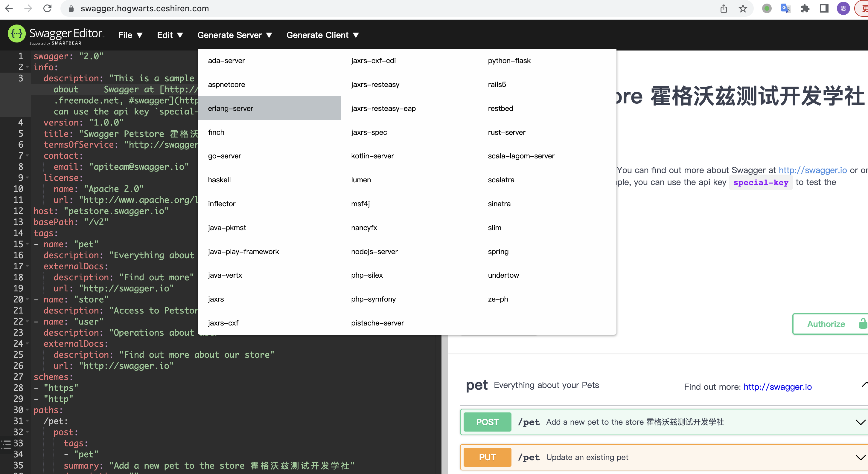Bookmark page using star icon

tap(743, 8)
